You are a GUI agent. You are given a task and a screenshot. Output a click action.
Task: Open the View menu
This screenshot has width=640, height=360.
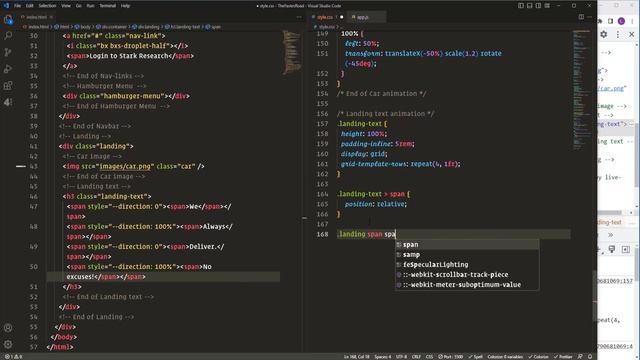(66, 6)
